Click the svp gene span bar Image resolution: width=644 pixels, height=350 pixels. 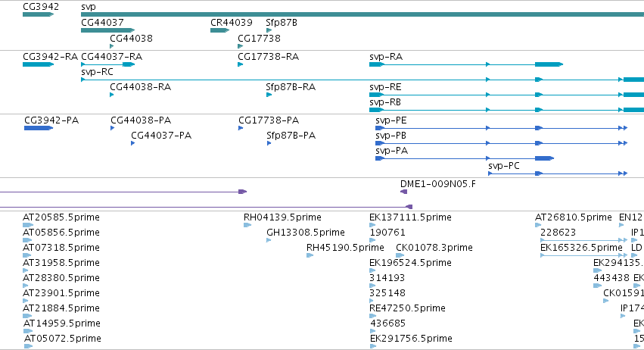(362, 14)
